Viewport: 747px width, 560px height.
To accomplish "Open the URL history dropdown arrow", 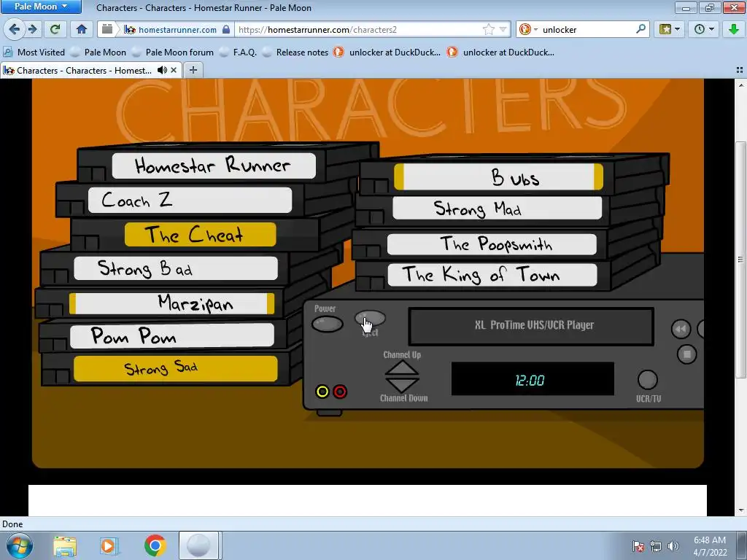I will 503,29.
